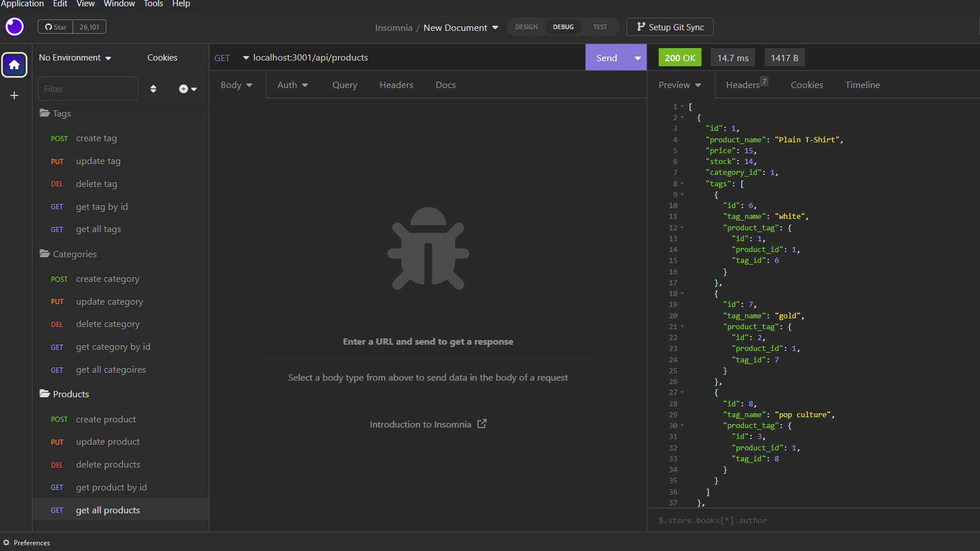Open the response Headers tab
980x551 pixels.
746,85
